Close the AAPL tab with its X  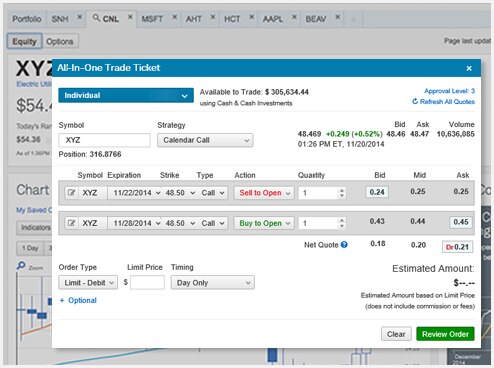(x=294, y=17)
